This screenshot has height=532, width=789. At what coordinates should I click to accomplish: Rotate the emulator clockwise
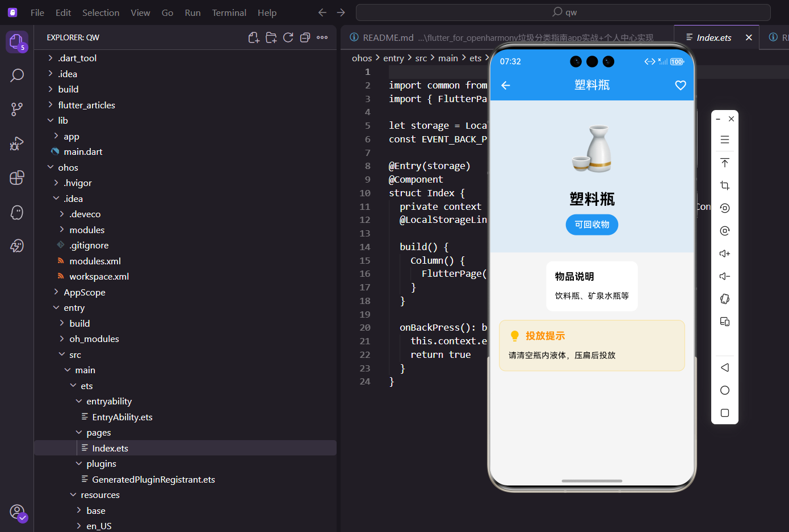(x=725, y=231)
